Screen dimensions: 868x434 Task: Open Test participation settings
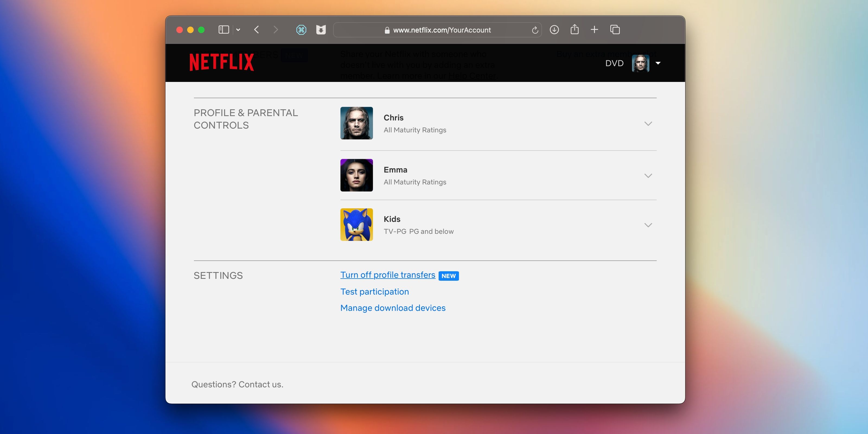(374, 292)
